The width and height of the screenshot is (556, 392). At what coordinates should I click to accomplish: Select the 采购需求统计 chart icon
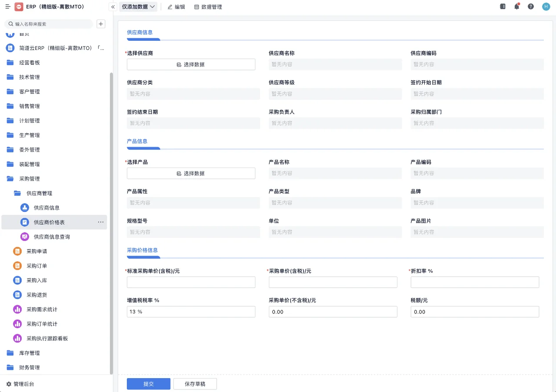(17, 309)
